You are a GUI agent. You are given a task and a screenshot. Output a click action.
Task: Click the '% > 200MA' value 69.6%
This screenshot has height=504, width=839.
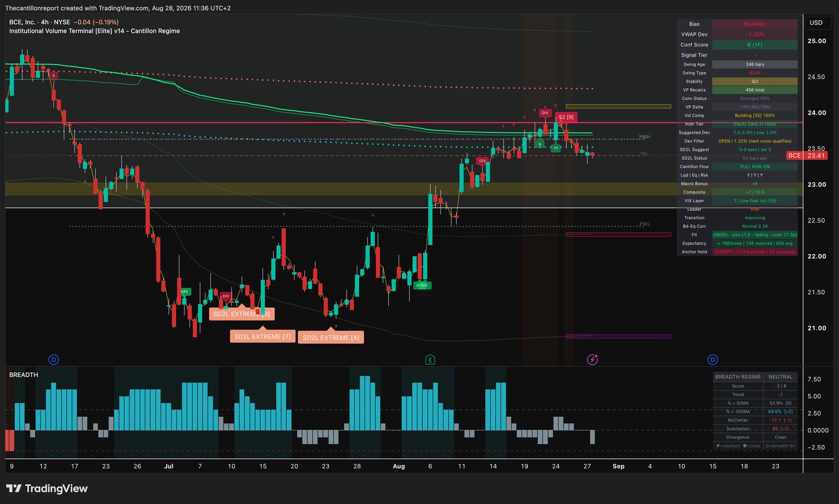(x=780, y=412)
